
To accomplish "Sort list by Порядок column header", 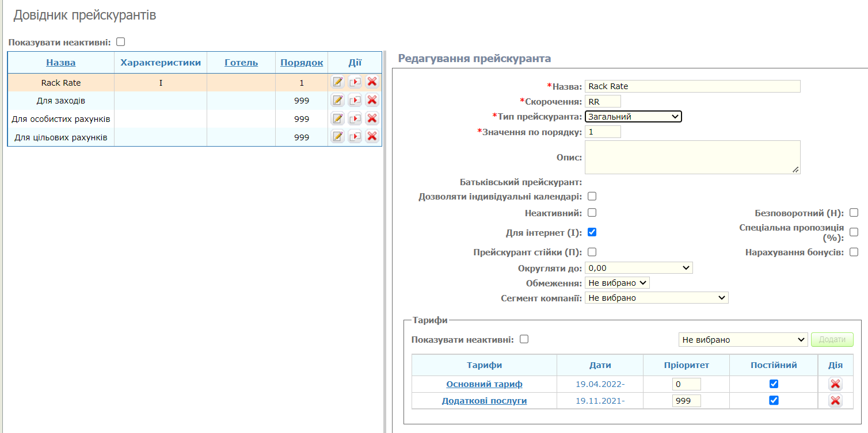I will coord(302,63).
